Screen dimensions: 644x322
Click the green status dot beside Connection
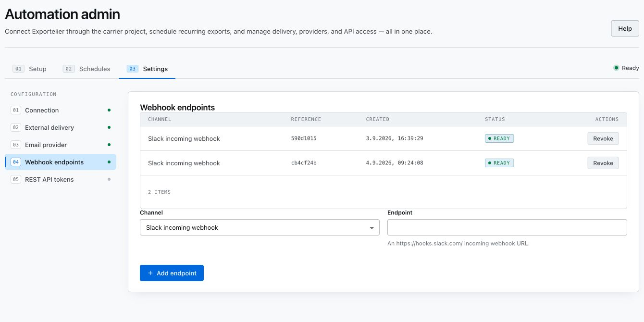[109, 110]
